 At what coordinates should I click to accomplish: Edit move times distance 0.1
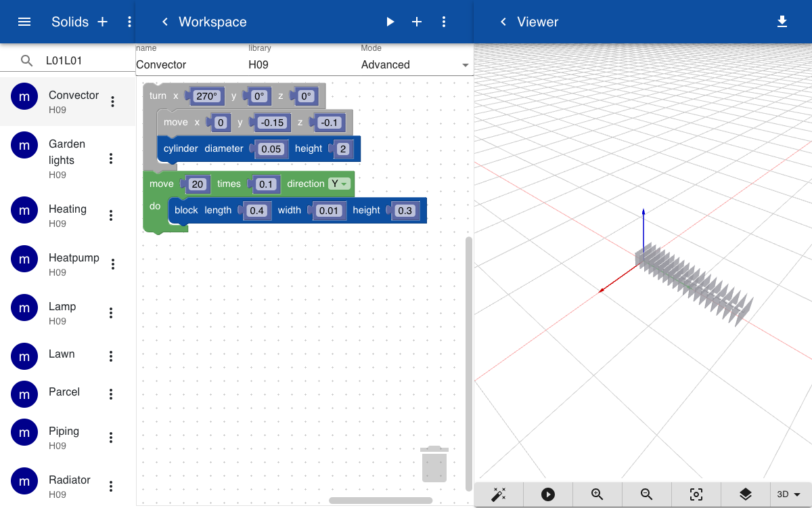click(x=265, y=184)
